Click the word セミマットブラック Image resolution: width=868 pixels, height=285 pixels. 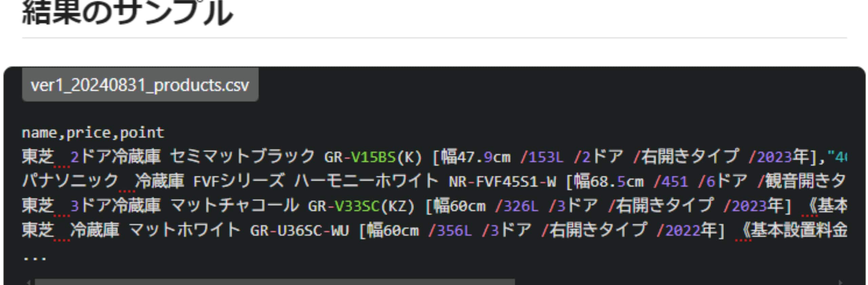pos(243,157)
